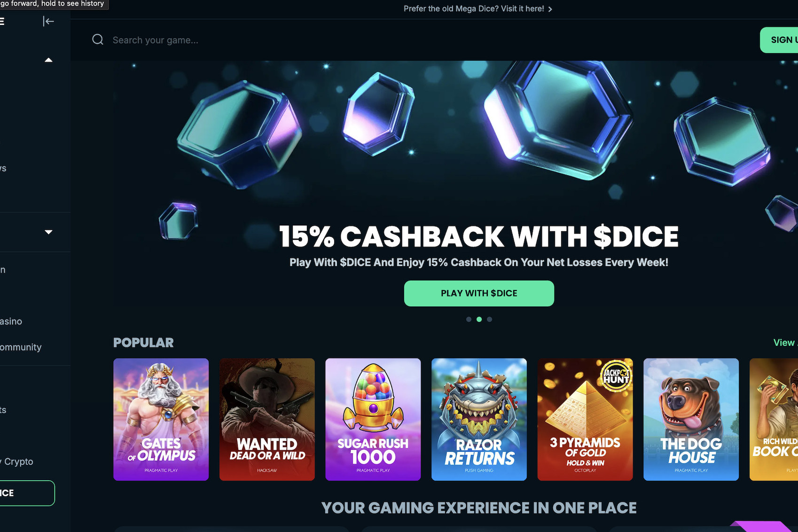This screenshot has height=532, width=798.
Task: Click the search magnifier icon
Action: pyautogui.click(x=98, y=39)
